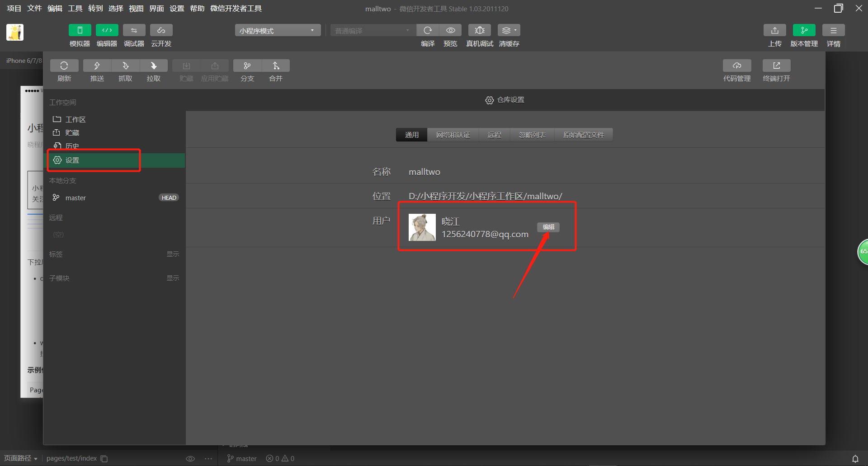This screenshot has height=466, width=868.
Task: Click the Pull (拉取) icon
Action: click(x=154, y=66)
